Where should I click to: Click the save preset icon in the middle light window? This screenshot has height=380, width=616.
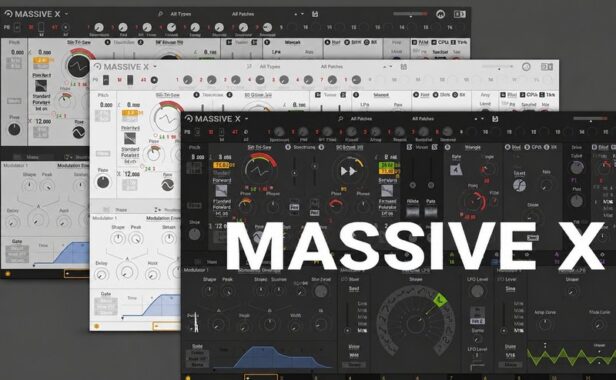pyautogui.click(x=403, y=67)
